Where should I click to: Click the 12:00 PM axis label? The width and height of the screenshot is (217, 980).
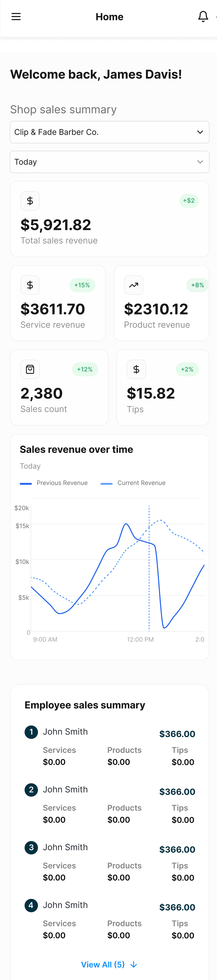[x=140, y=640]
